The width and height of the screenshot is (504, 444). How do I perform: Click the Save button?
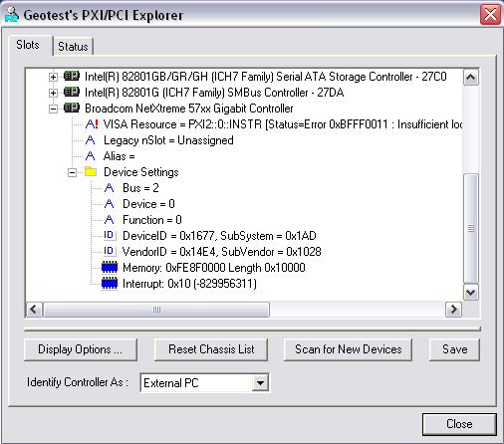(x=454, y=349)
